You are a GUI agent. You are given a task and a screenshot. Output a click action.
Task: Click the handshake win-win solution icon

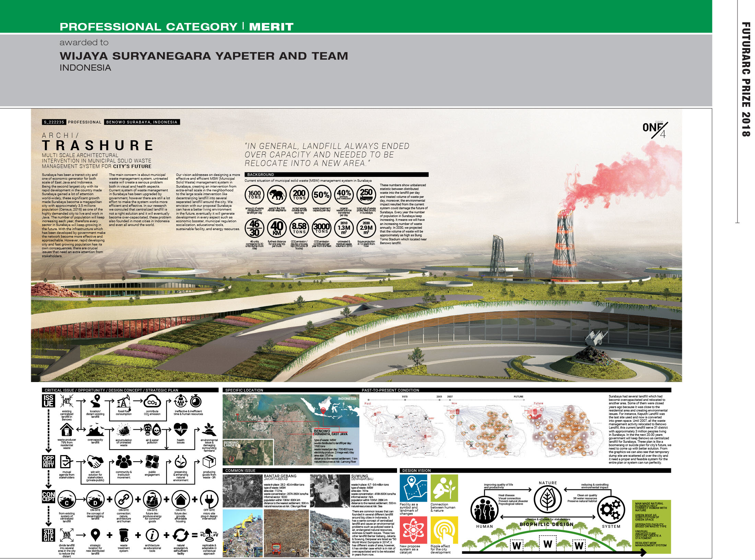coord(95,462)
